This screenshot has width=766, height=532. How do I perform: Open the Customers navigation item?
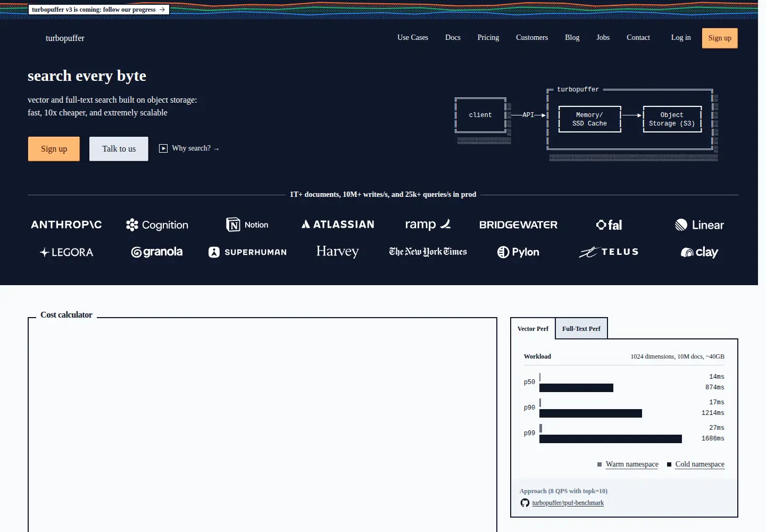pyautogui.click(x=532, y=38)
